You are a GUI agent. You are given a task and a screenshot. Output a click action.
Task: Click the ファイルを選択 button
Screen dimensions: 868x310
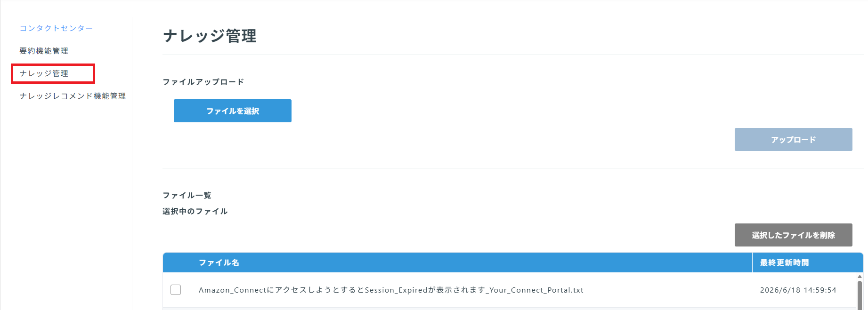(233, 111)
